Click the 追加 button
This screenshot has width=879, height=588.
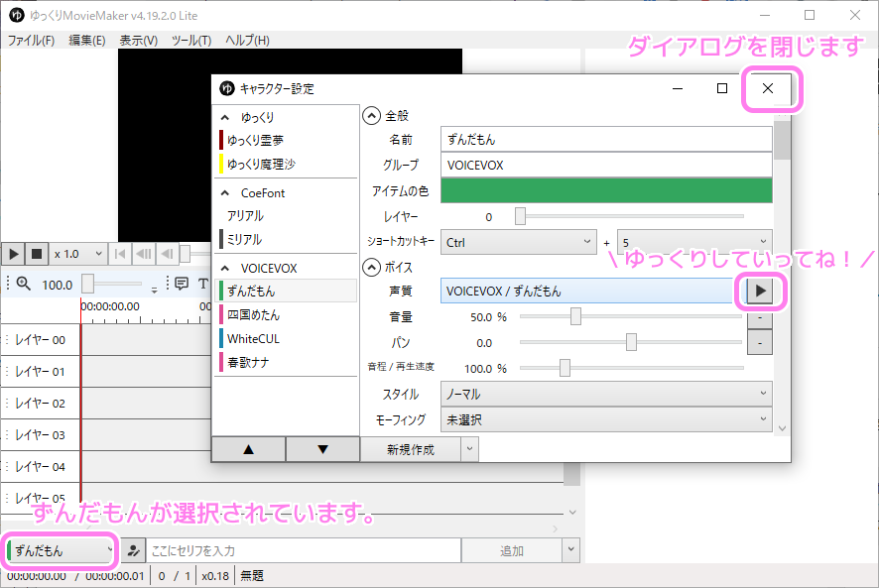[511, 551]
